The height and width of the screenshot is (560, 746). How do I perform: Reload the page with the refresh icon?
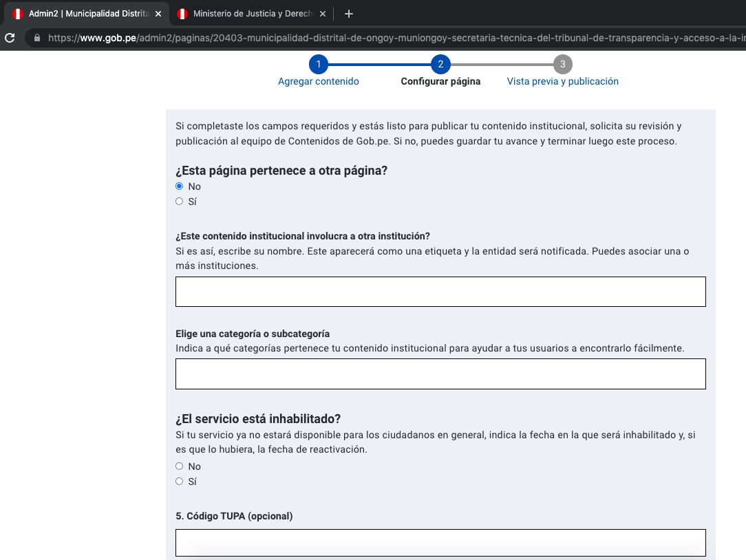(x=10, y=38)
